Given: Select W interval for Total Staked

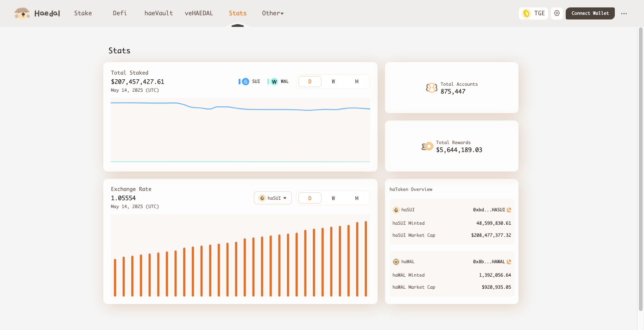Looking at the screenshot, I should click(x=333, y=82).
